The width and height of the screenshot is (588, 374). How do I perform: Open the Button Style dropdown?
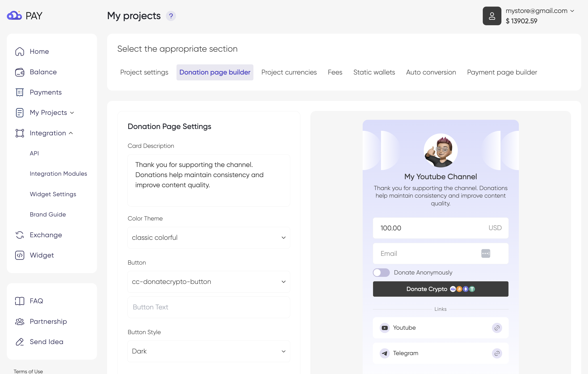point(209,351)
